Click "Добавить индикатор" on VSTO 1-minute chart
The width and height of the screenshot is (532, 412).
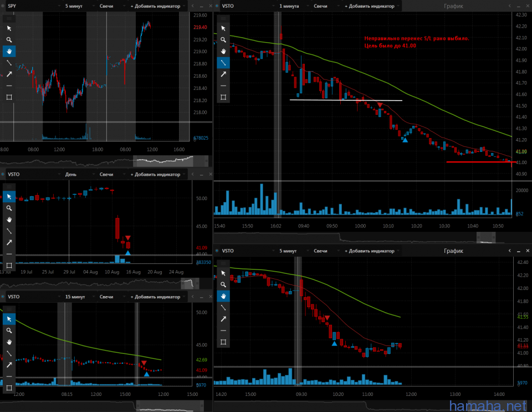click(x=372, y=6)
